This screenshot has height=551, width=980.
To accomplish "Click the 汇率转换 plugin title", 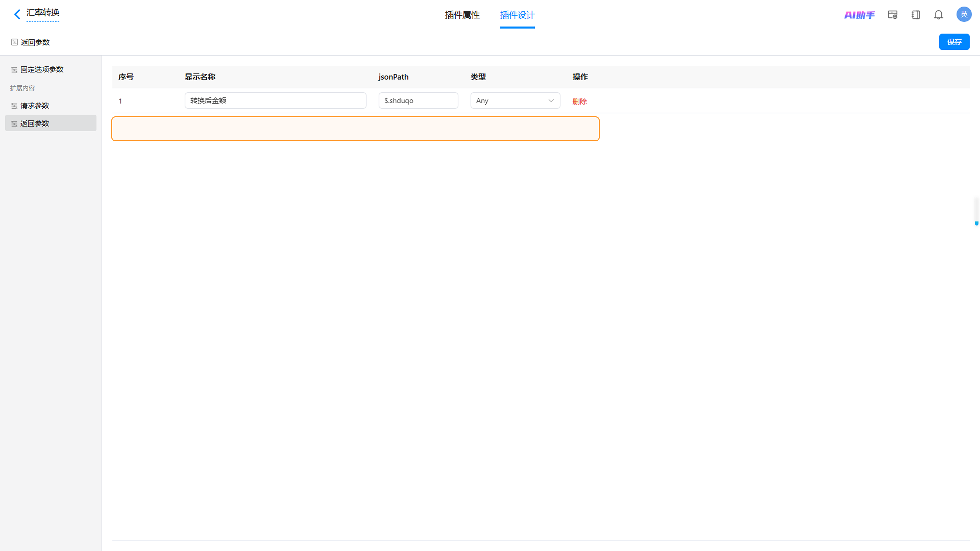I will tap(43, 12).
